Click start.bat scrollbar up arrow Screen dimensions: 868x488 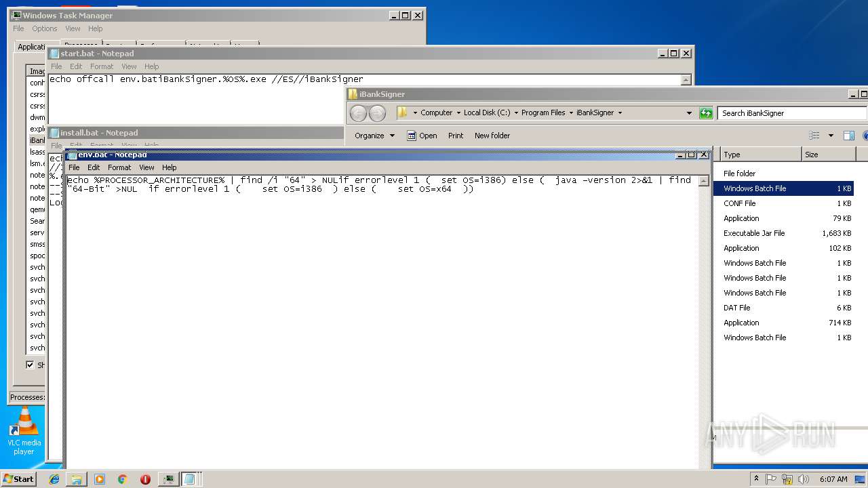click(686, 80)
